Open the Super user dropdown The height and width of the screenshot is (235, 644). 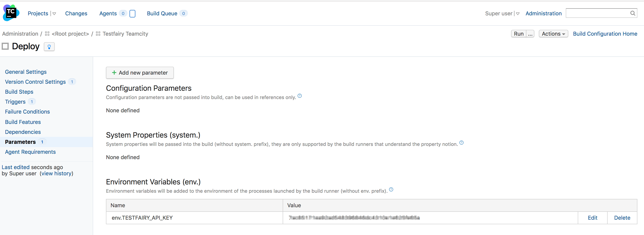point(518,14)
